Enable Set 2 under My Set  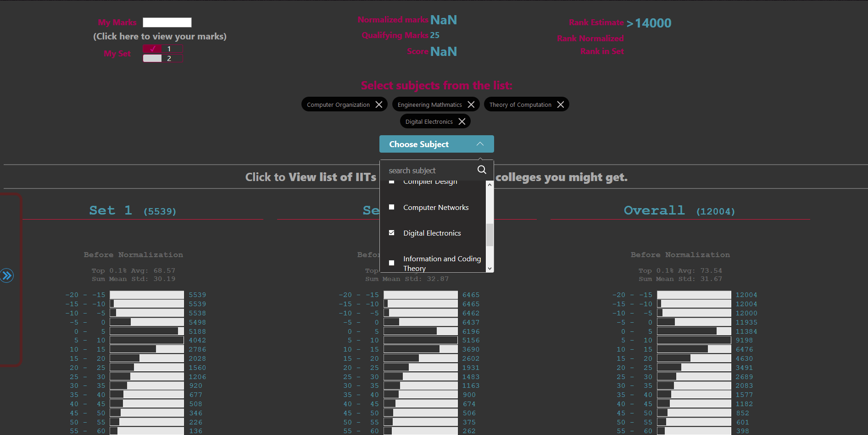coord(152,58)
